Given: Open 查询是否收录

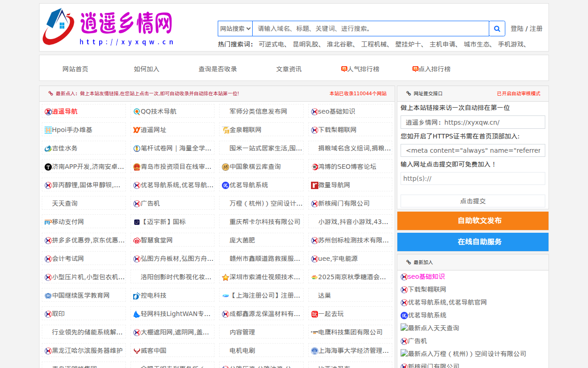Looking at the screenshot, I should [x=217, y=69].
